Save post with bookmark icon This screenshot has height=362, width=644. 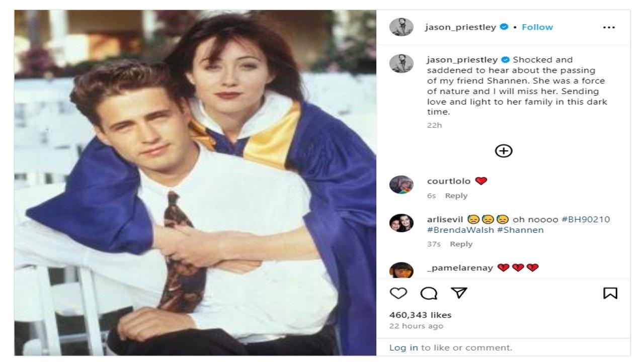point(610,293)
